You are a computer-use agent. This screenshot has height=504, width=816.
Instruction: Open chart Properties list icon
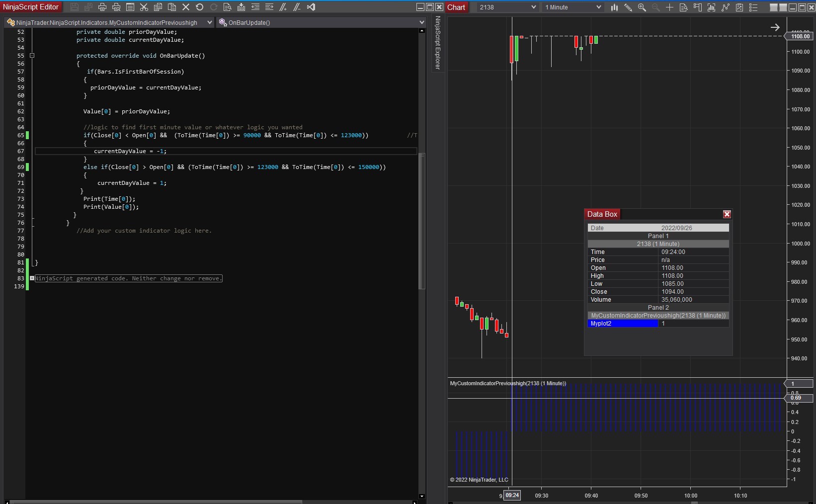(x=753, y=7)
